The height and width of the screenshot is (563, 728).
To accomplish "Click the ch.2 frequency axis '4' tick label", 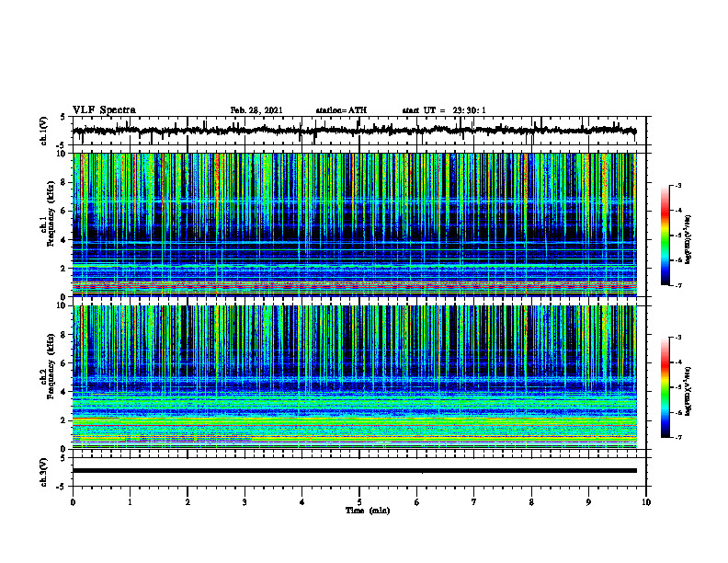I will coord(64,392).
